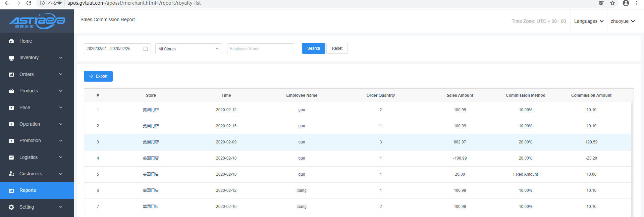644x217 pixels.
Task: Click the Export button
Action: point(98,76)
